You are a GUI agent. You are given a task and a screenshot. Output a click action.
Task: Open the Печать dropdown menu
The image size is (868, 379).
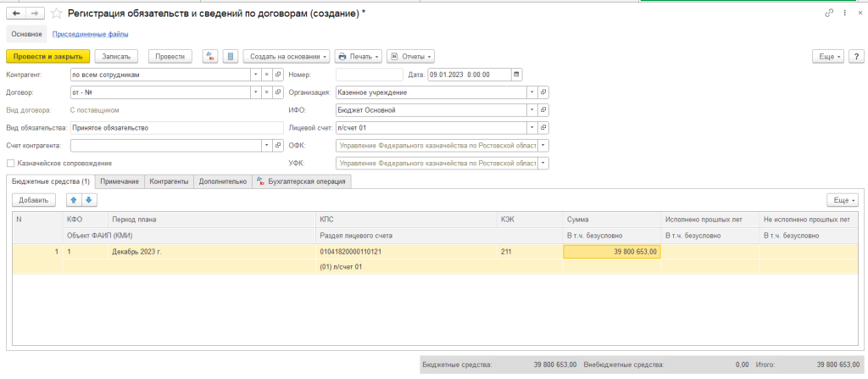point(359,57)
